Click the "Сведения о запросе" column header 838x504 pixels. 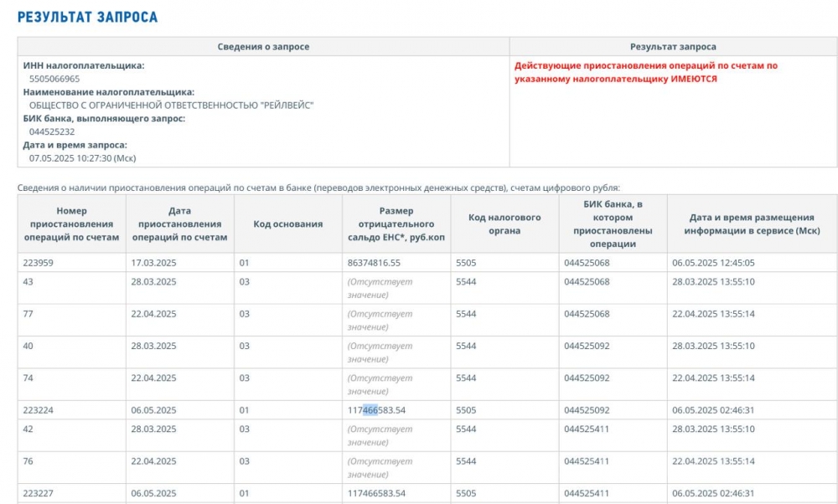[263, 47]
